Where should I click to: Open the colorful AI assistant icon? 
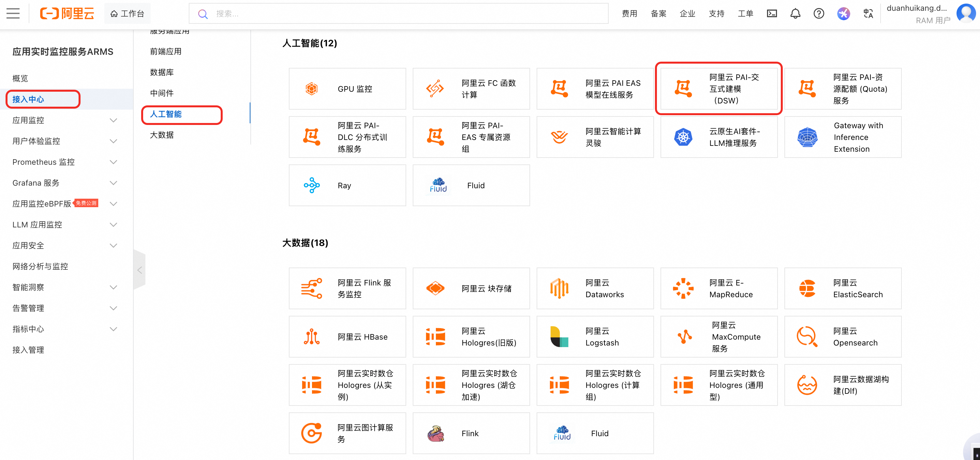tap(843, 14)
